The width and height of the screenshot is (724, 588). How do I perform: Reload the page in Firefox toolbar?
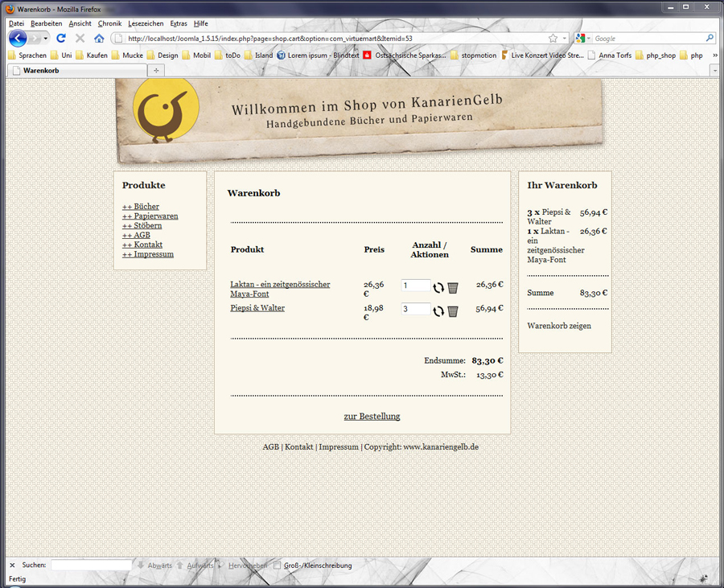(61, 39)
